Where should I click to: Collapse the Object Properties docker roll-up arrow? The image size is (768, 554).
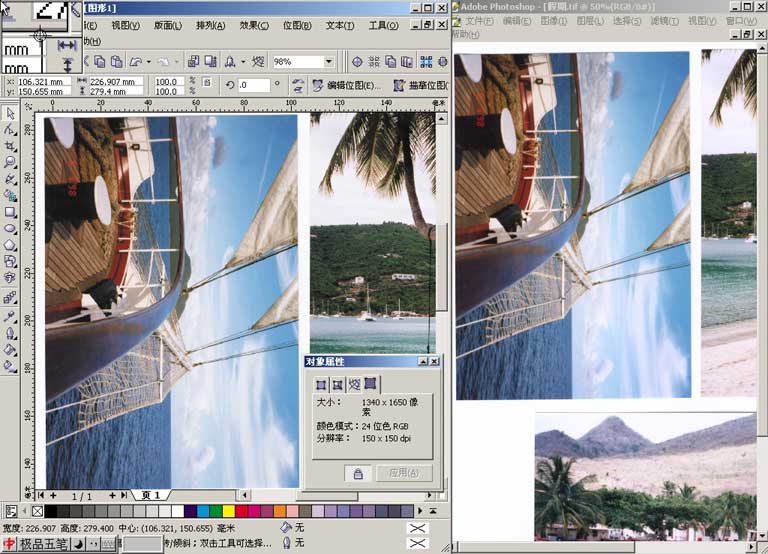(423, 361)
